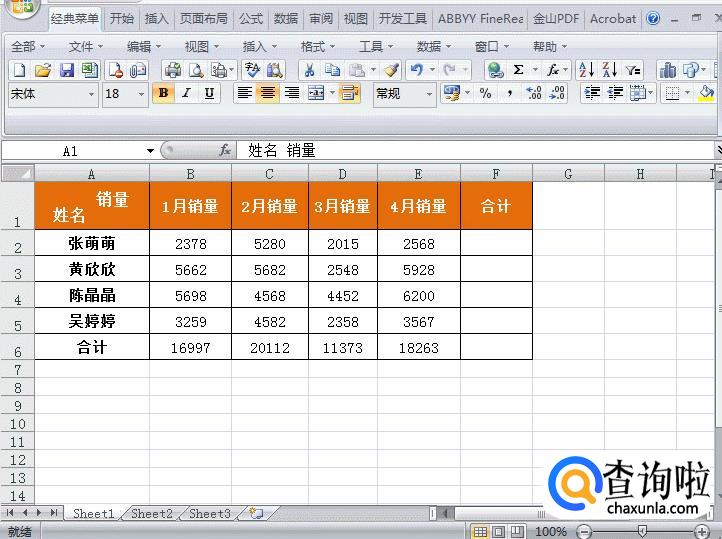Click the Help question mark icon

[653, 18]
